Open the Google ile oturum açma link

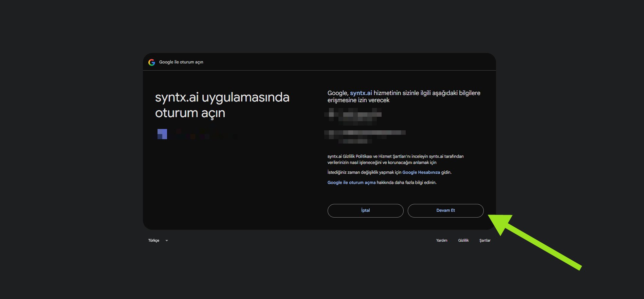pyautogui.click(x=351, y=183)
